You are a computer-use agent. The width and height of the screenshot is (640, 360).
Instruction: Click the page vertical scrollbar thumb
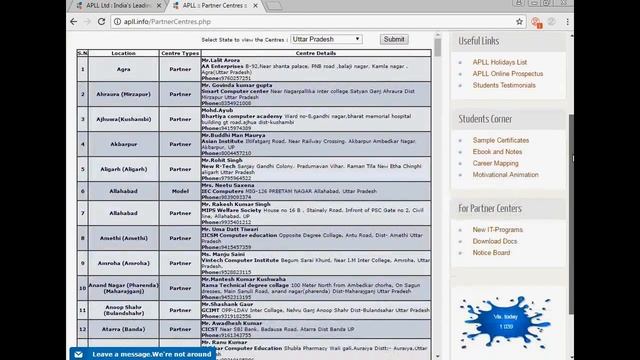coord(571,214)
